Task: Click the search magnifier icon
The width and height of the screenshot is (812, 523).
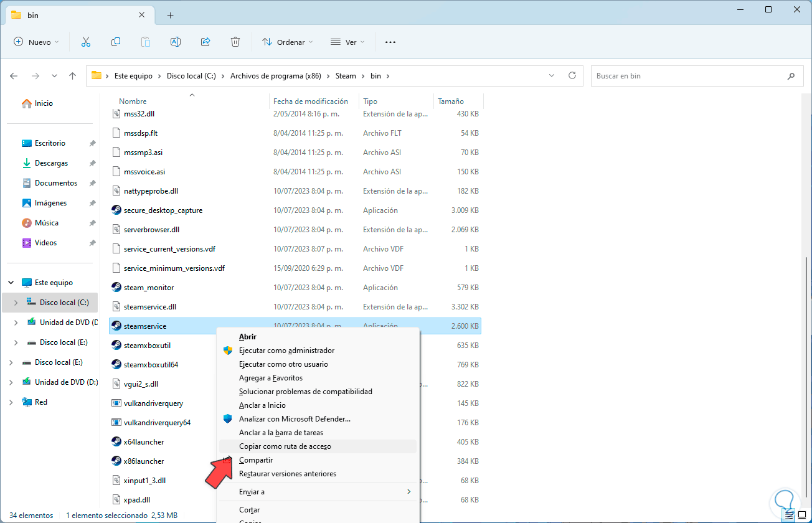Action: pos(791,76)
